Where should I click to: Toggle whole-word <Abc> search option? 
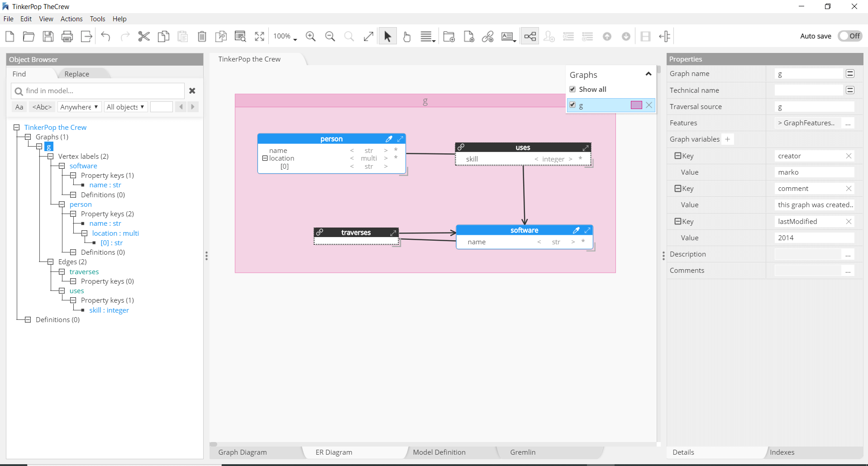tap(42, 107)
